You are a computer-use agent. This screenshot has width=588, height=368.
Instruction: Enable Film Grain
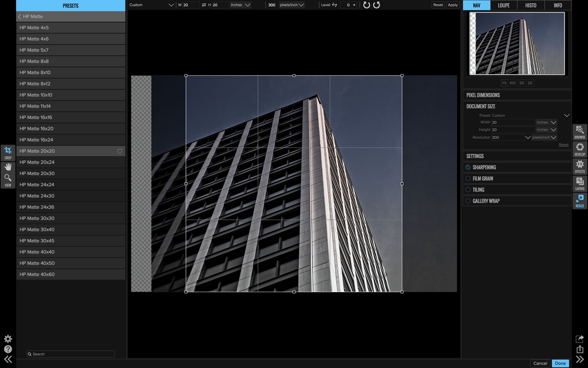click(x=468, y=178)
